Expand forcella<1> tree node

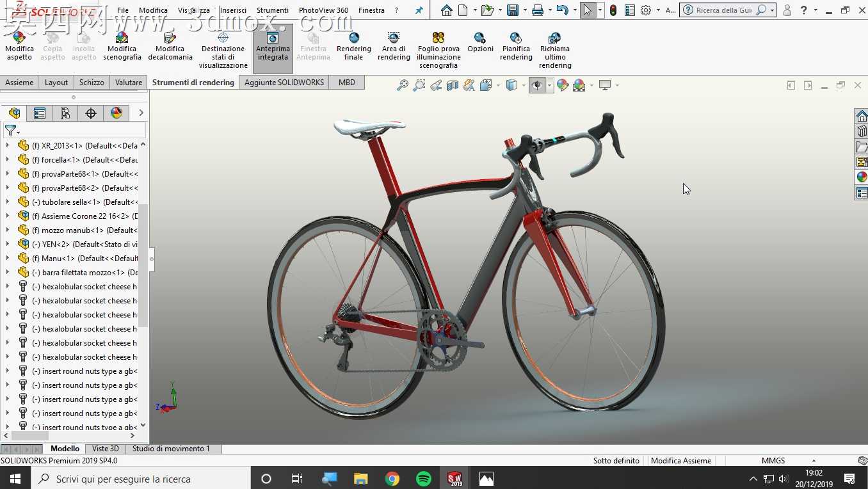click(7, 159)
